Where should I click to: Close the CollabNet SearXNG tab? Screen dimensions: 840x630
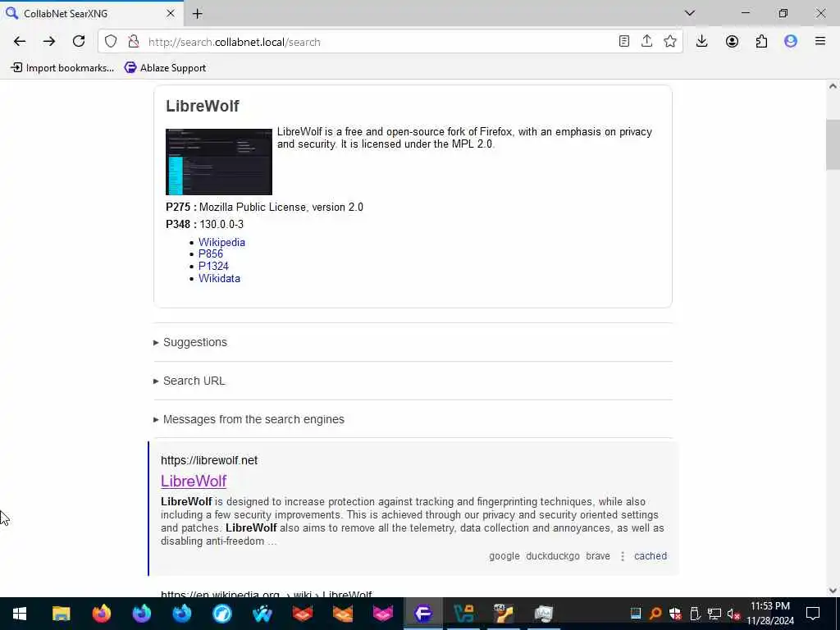tap(171, 13)
